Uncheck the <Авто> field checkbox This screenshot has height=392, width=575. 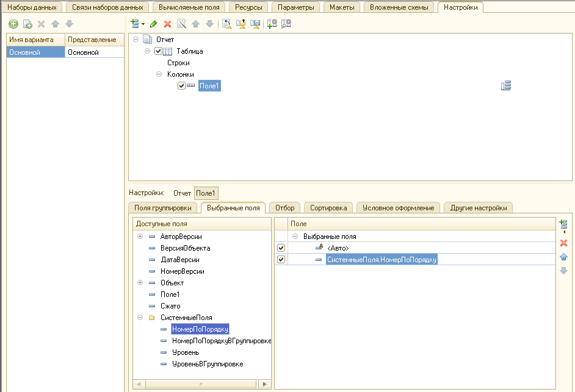281,248
